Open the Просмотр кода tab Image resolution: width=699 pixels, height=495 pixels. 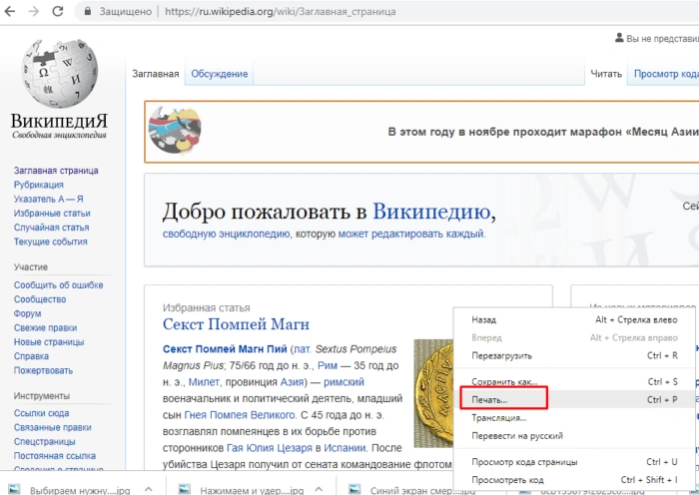coord(666,74)
